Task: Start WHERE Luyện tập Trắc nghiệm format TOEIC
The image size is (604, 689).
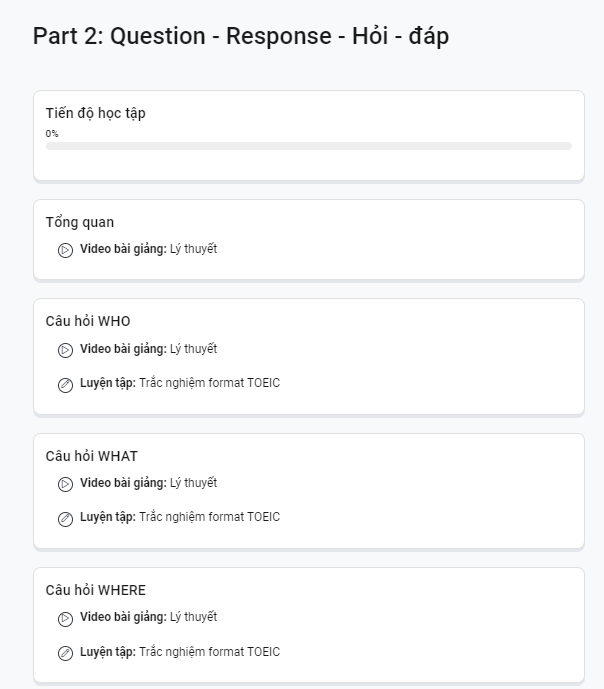Action: point(180,652)
